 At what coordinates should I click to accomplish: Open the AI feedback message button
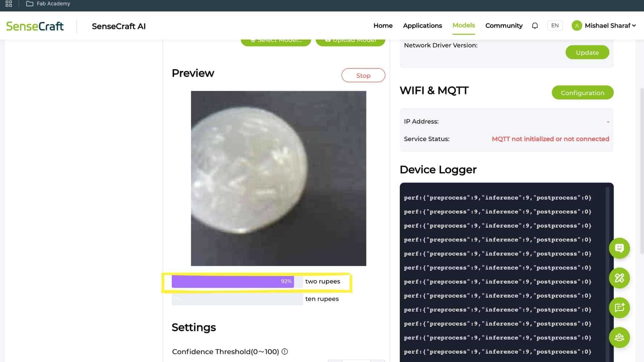[619, 308]
